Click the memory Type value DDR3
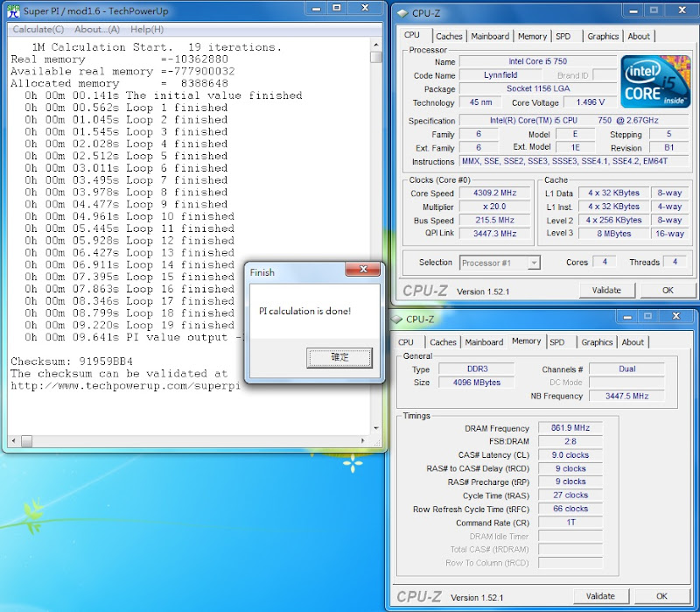 pos(476,369)
